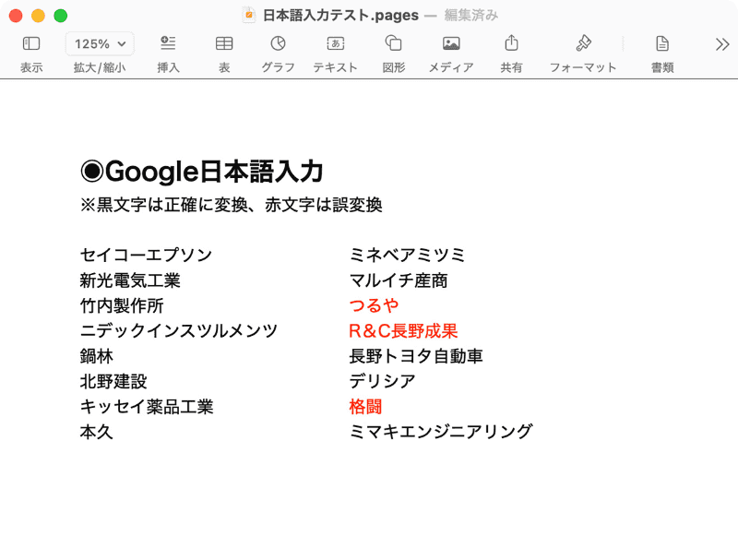This screenshot has width=738, height=560.
Task: Click the document icon in title bar
Action: click(248, 15)
